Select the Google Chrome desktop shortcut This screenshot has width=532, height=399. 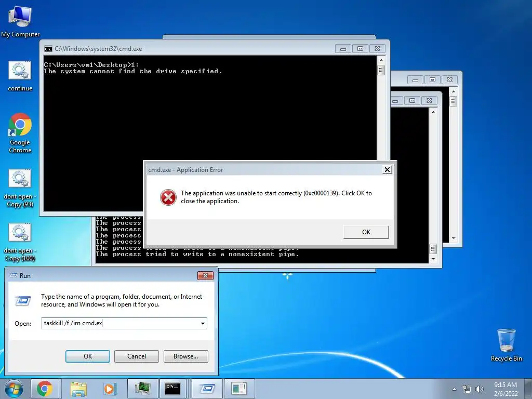click(x=20, y=133)
